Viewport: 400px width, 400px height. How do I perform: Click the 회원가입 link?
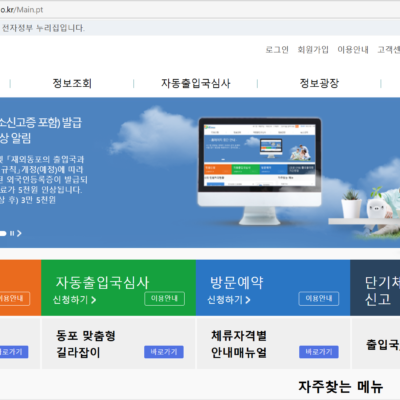[x=313, y=50]
